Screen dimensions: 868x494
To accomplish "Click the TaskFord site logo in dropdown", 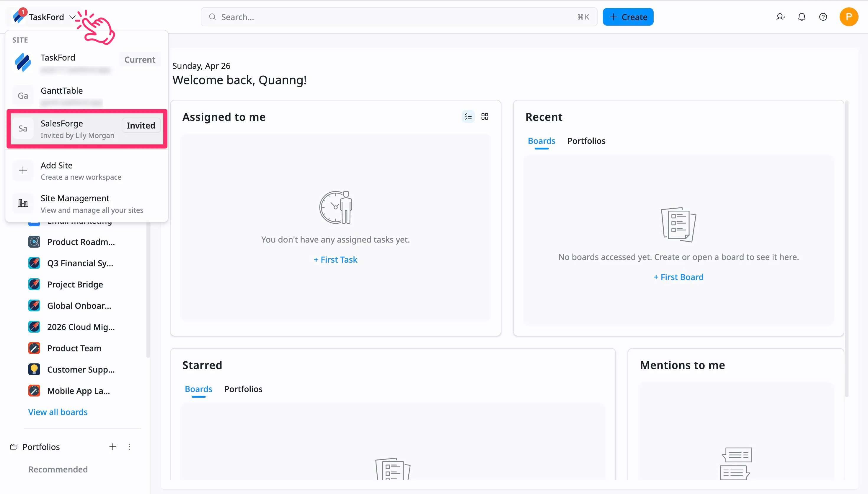I will pos(23,62).
